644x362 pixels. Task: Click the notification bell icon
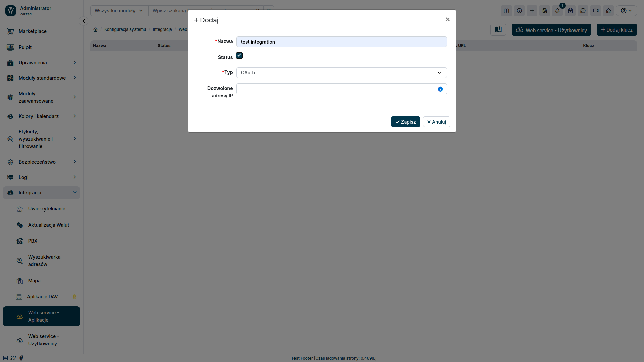pos(558,11)
